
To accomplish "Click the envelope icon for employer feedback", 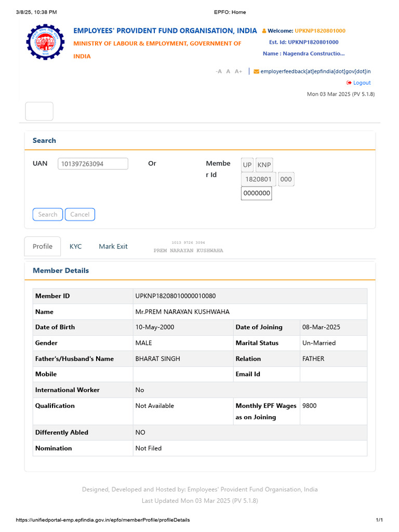I will tap(256, 72).
